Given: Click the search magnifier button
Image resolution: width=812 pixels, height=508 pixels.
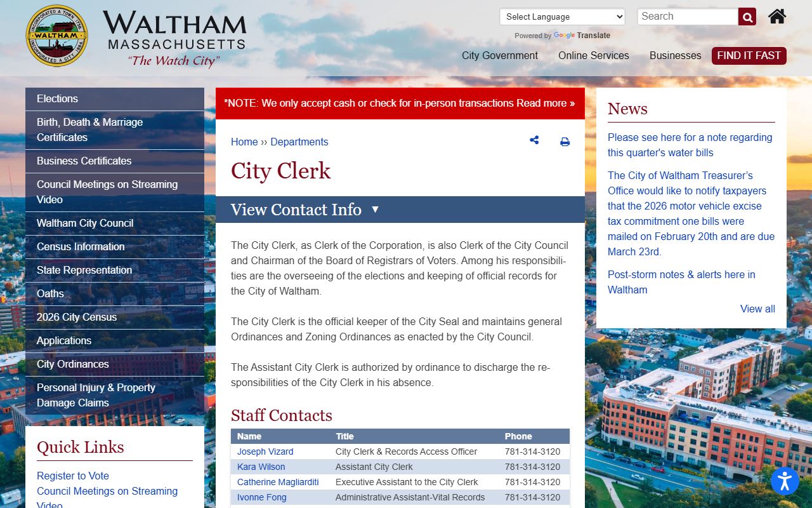Looking at the screenshot, I should coord(747,17).
